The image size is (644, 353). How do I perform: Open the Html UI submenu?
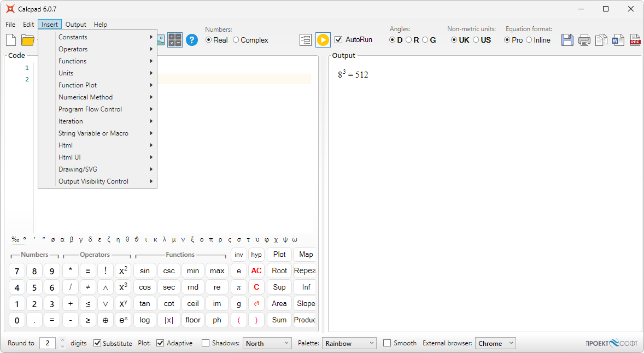click(98, 157)
